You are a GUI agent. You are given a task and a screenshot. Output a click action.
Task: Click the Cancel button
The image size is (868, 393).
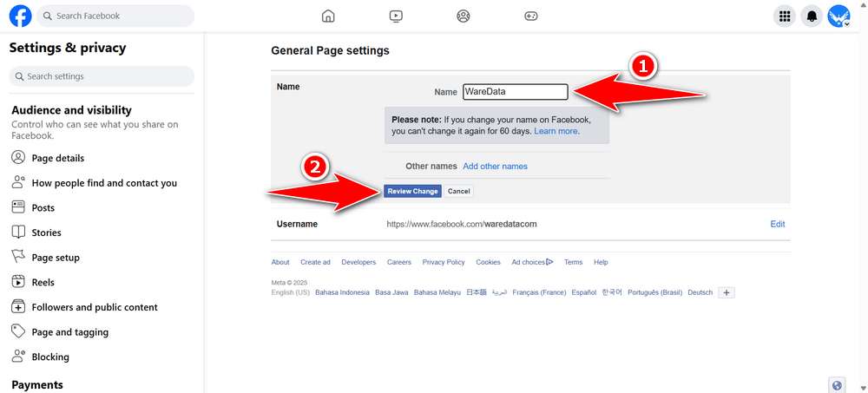[459, 191]
